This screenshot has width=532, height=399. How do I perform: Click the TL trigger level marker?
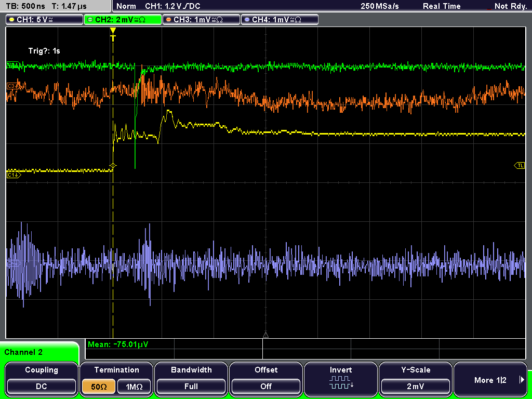519,166
